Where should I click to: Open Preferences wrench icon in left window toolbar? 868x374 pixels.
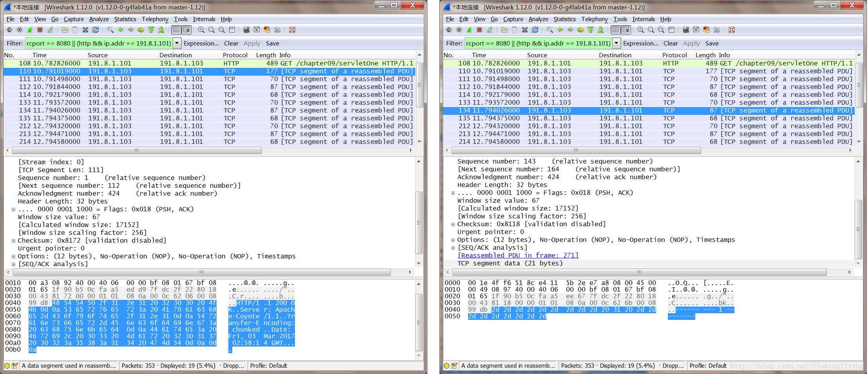click(277, 30)
